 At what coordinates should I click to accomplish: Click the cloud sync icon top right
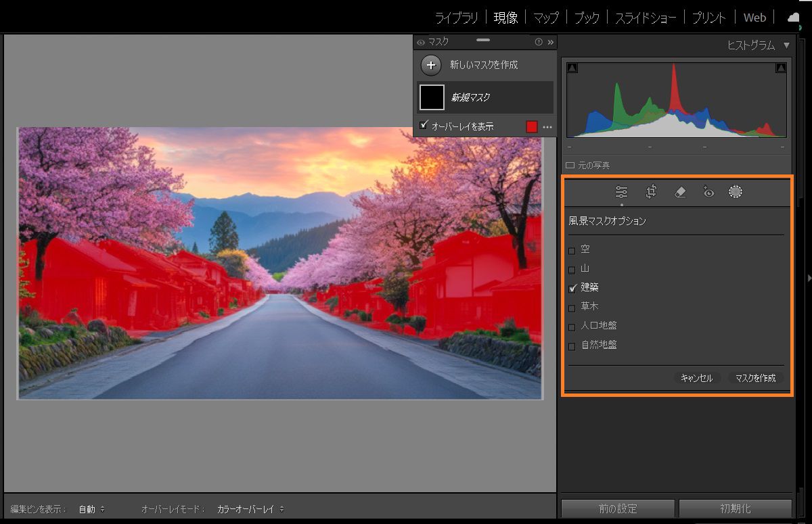(x=792, y=17)
